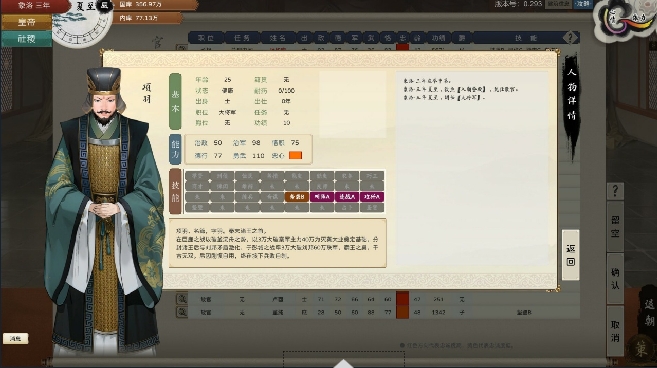Click the 取消 (Cancel) button
Screen dimensions: 657x368
615,331
